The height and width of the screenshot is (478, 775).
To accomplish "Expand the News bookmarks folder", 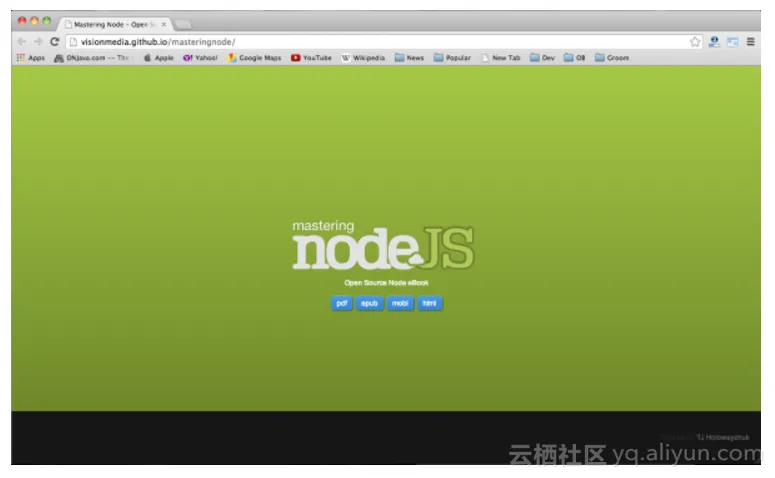I will pos(409,58).
